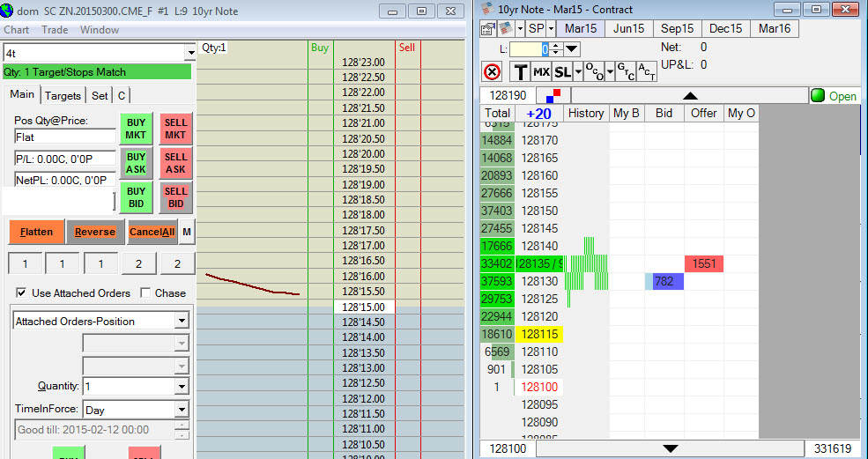
Task: Open the Chart menu
Action: (17, 30)
